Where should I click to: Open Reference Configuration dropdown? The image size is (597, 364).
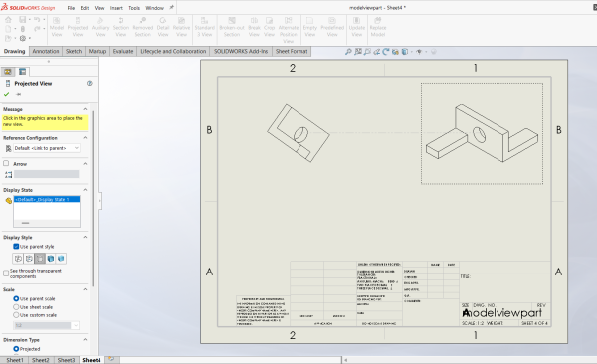[47, 148]
